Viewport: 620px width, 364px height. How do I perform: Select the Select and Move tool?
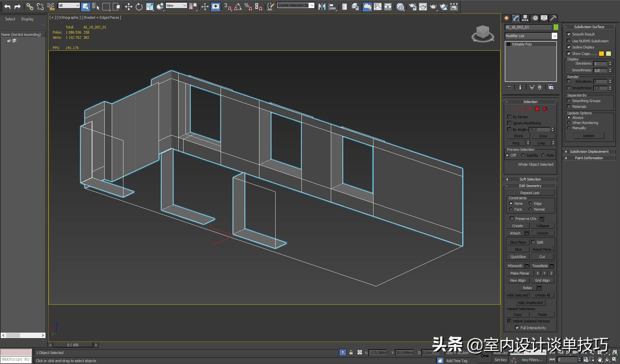tap(129, 6)
